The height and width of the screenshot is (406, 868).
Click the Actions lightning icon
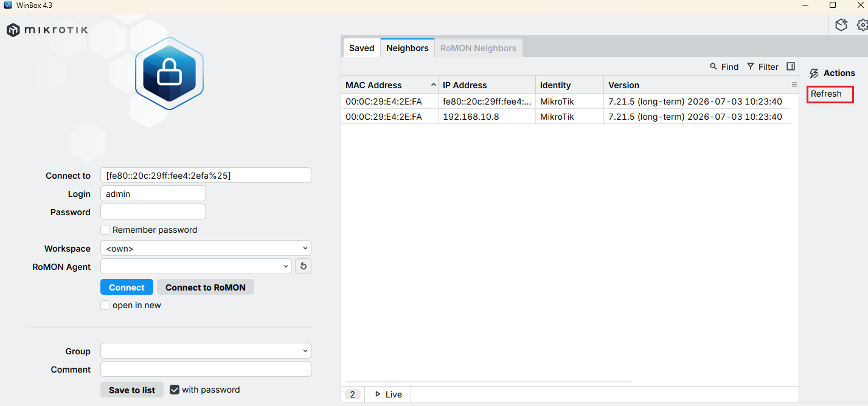[x=814, y=74]
